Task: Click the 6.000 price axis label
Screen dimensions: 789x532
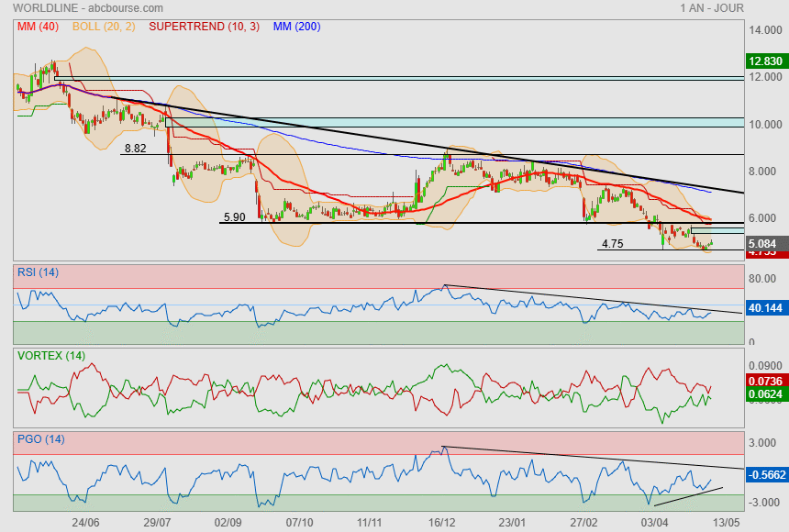Action: (765, 218)
